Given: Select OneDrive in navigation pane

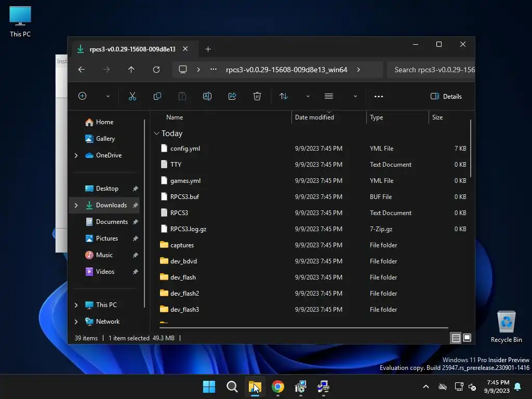Looking at the screenshot, I should click(x=109, y=155).
